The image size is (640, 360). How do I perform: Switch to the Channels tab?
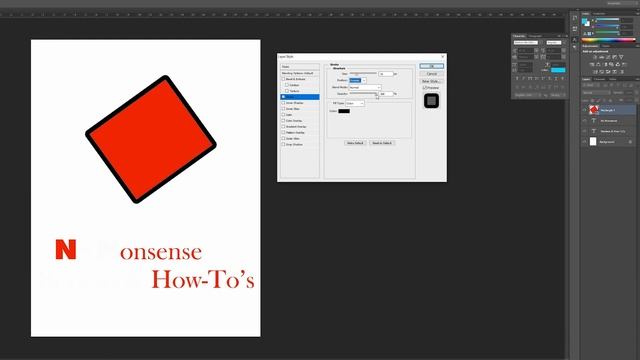pyautogui.click(x=600, y=79)
